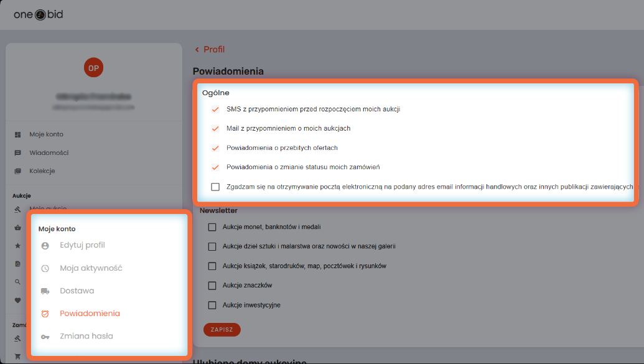Image resolution: width=644 pixels, height=364 pixels.
Task: Check Aukcje książek, starodruków, map newsletter
Action: (212, 266)
